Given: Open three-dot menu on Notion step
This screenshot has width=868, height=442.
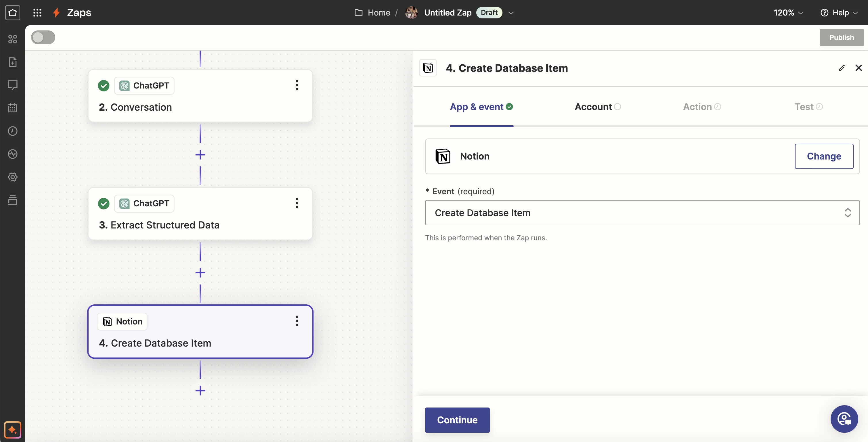Looking at the screenshot, I should coord(297,321).
